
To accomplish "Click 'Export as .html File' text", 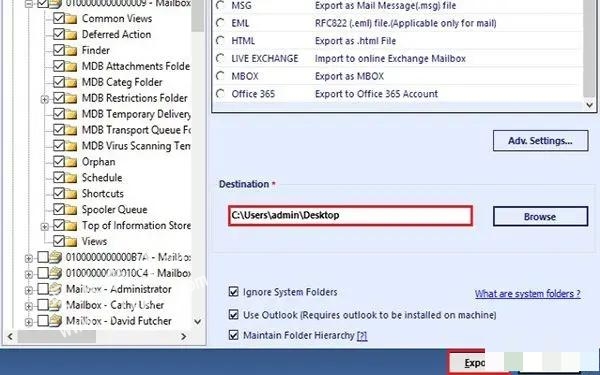I will tap(355, 41).
